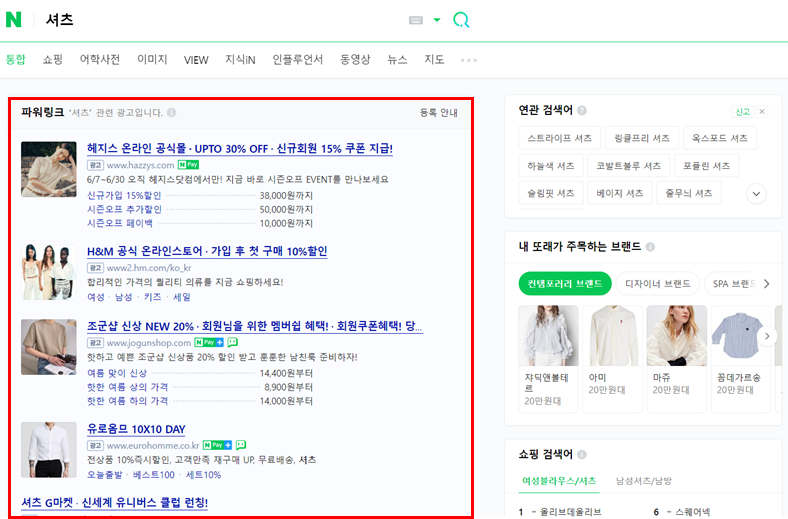
Task: Select the 통합 tab
Action: [16, 60]
